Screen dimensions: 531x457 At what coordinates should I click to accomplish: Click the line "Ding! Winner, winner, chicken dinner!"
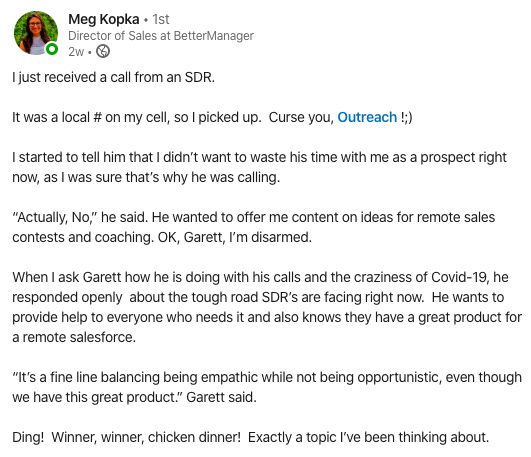[x=127, y=437]
